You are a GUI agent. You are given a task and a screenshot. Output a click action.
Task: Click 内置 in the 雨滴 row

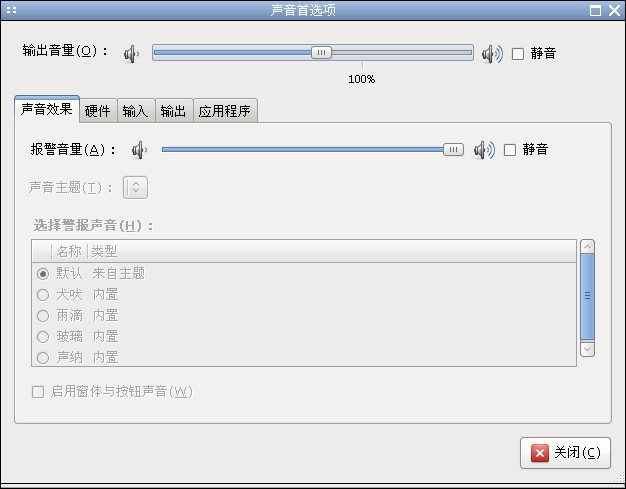point(106,316)
